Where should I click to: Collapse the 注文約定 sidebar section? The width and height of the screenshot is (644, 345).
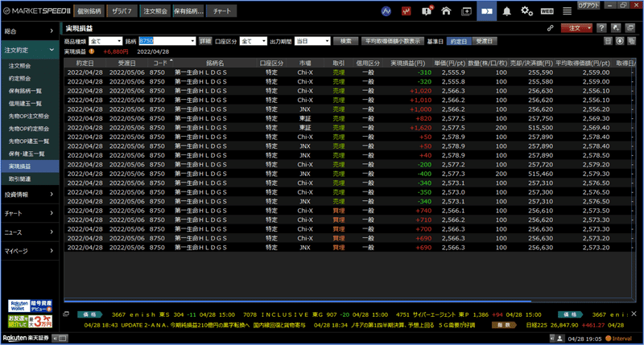coord(29,50)
